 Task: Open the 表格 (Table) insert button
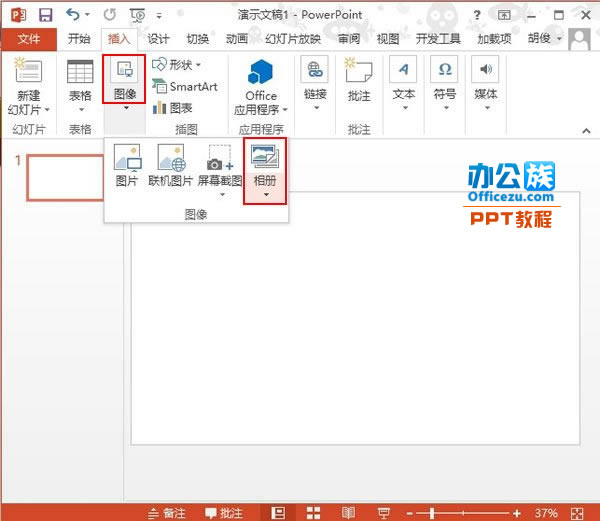coord(80,86)
